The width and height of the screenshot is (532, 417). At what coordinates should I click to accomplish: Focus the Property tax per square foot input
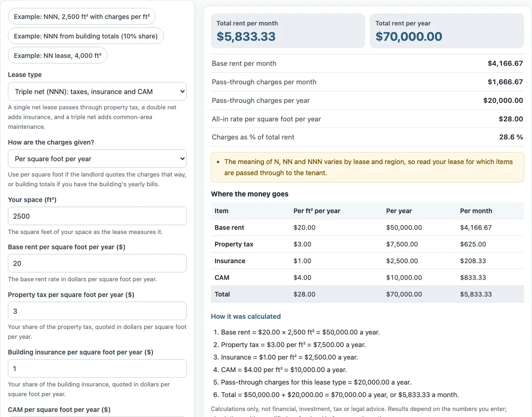point(97,311)
